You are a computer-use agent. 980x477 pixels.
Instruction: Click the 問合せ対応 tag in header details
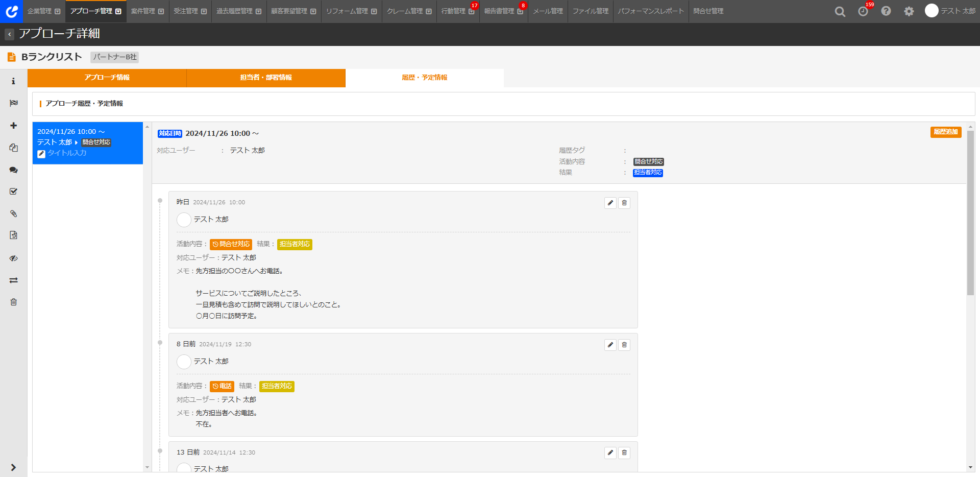(x=649, y=162)
